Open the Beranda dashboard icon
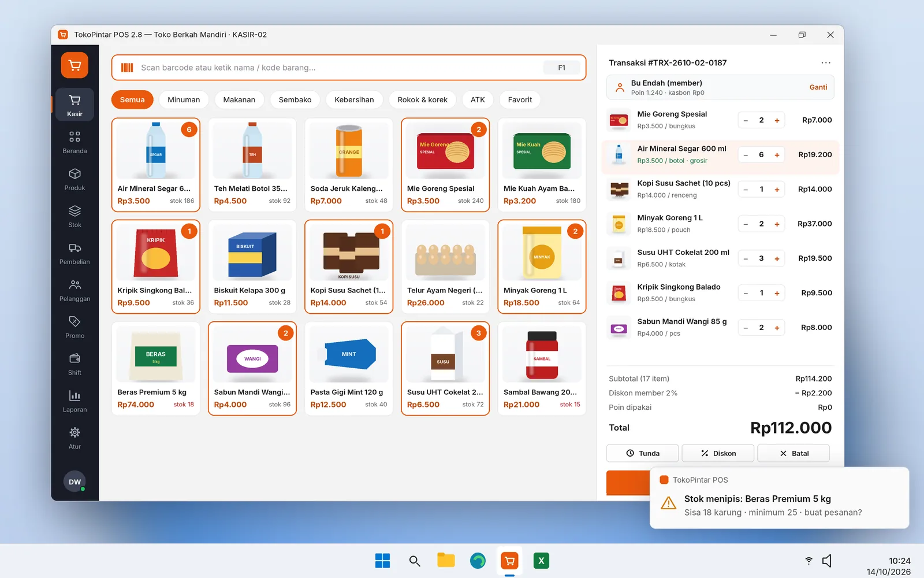Viewport: 924px width, 578px height. (x=74, y=142)
